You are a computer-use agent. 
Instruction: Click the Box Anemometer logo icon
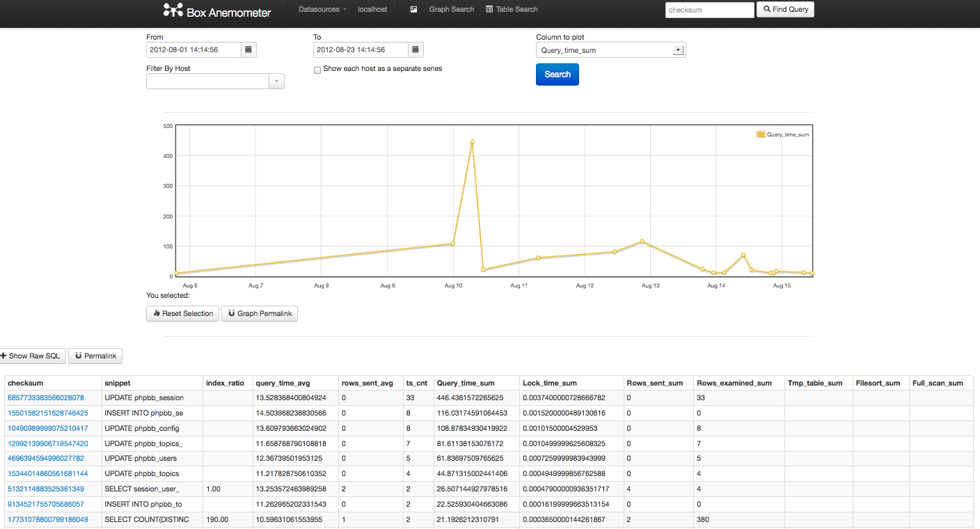coord(173,10)
